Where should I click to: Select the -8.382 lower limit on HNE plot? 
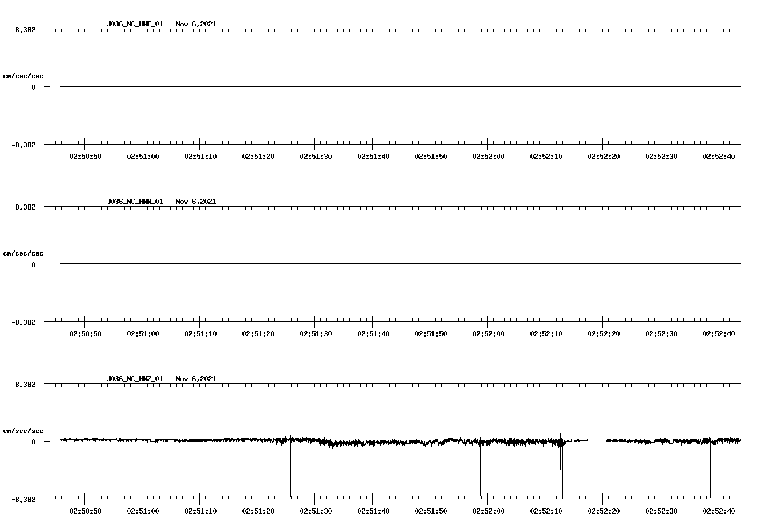coord(23,145)
